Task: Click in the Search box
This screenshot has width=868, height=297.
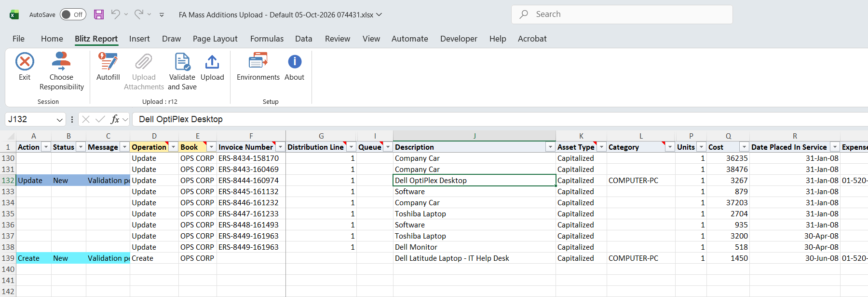Action: point(622,14)
